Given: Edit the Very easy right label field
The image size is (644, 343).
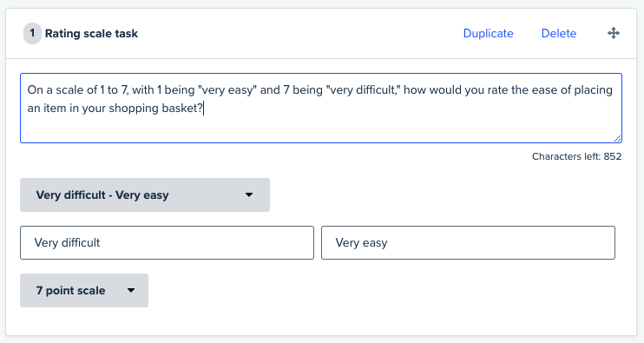Looking at the screenshot, I should click(468, 243).
